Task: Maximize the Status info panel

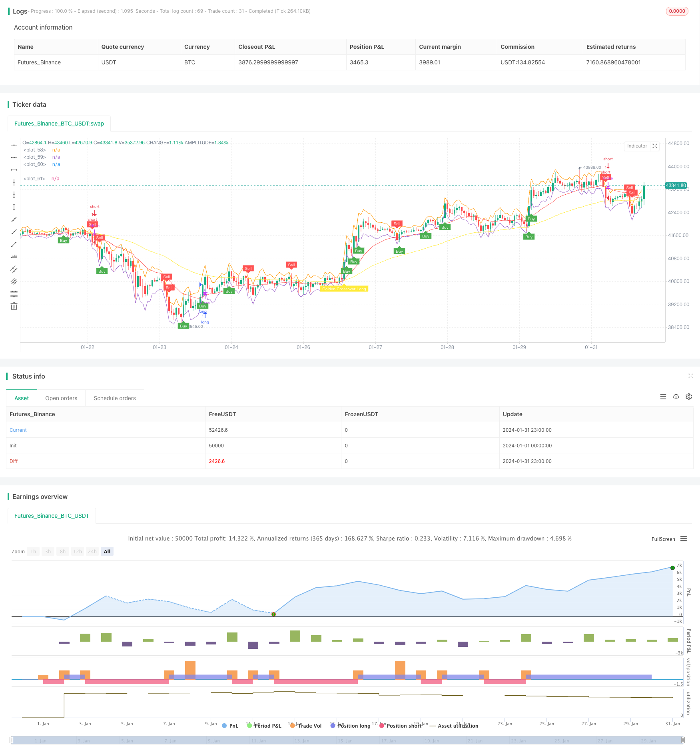Action: (690, 376)
